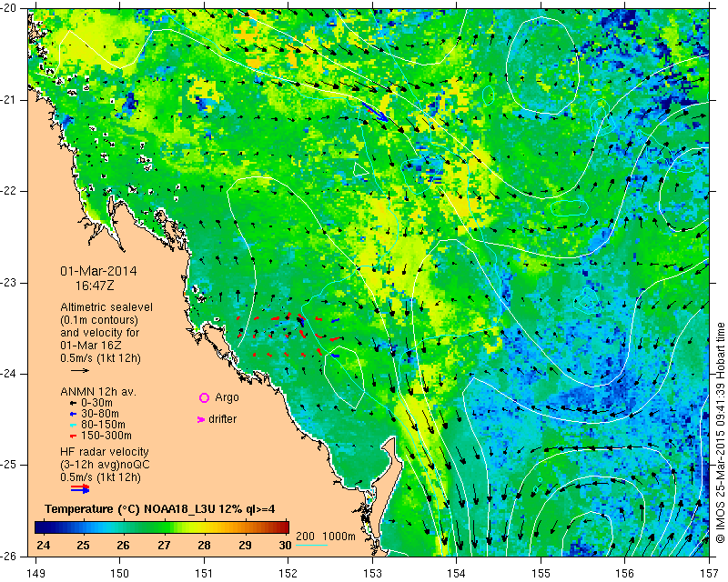Viewport: 728px width, 582px height.
Task: Click the '0-30m' depth label
Action: click(97, 403)
